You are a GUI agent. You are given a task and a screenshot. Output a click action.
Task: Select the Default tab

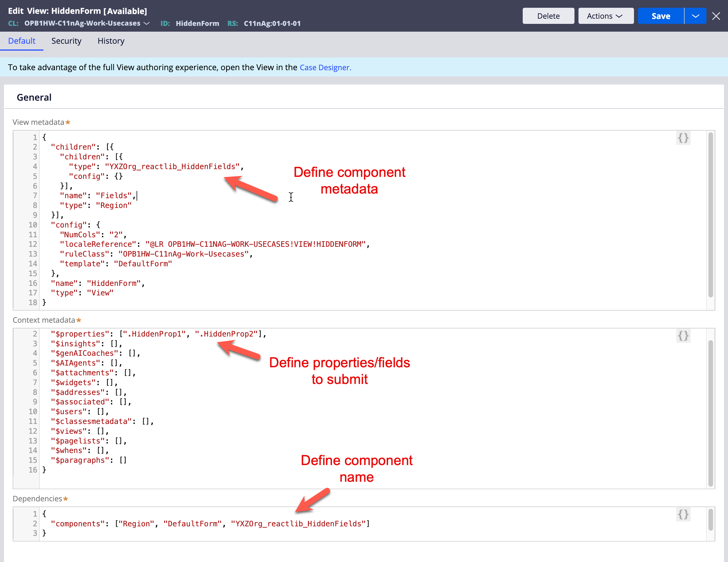click(x=22, y=41)
